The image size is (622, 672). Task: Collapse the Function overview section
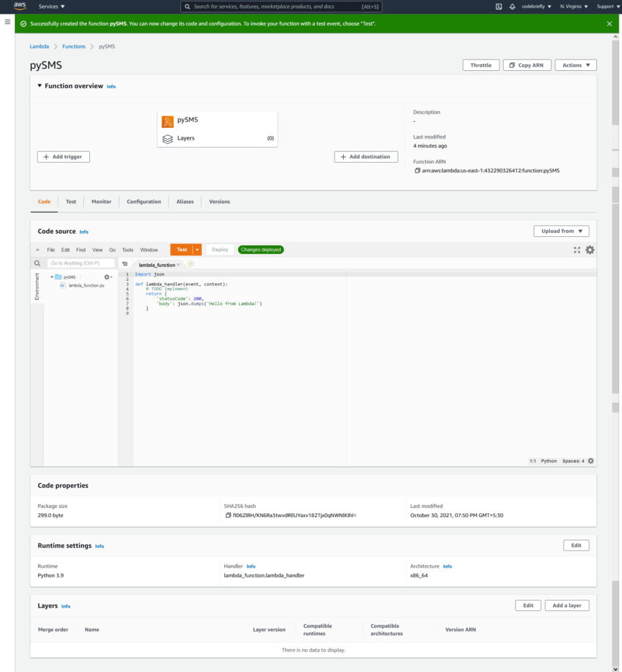coord(39,86)
